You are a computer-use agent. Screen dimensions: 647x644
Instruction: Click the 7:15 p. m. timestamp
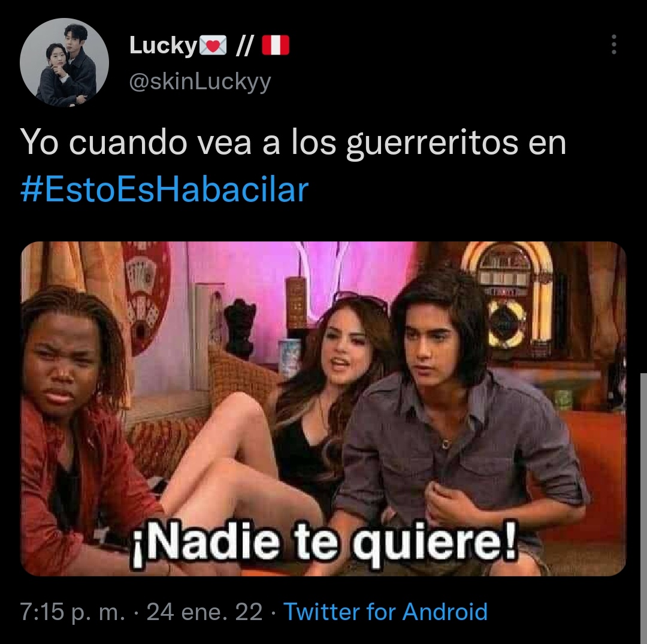(72, 612)
